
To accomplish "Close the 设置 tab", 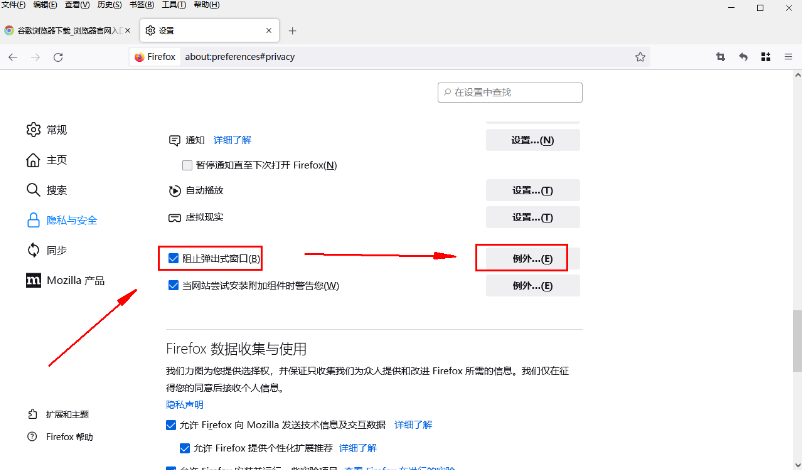I will [x=269, y=31].
